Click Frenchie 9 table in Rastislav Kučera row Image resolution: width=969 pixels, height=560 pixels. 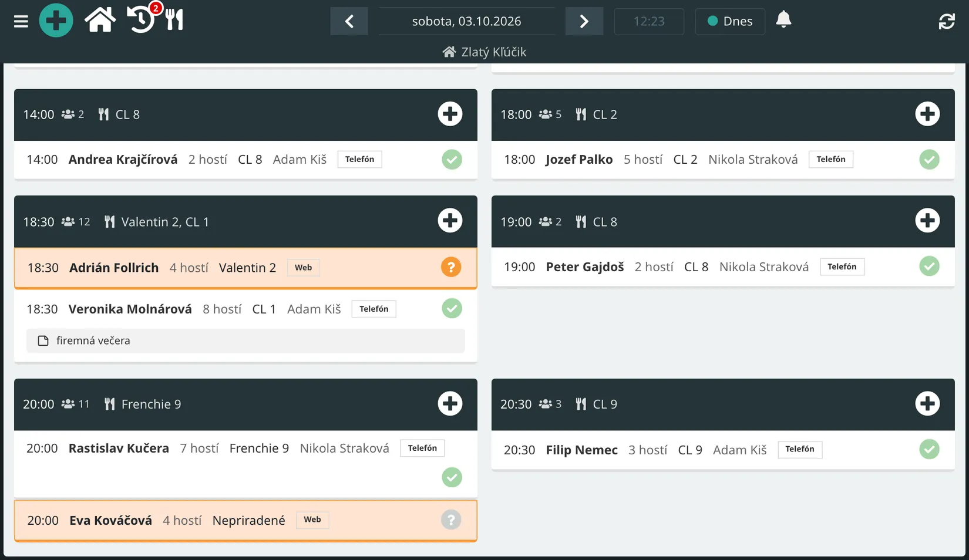(259, 448)
